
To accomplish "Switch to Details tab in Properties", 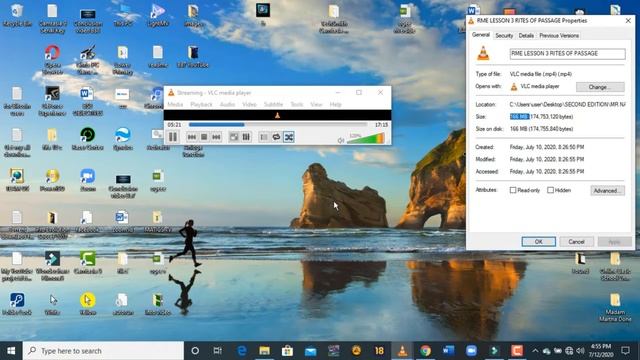I will point(526,36).
